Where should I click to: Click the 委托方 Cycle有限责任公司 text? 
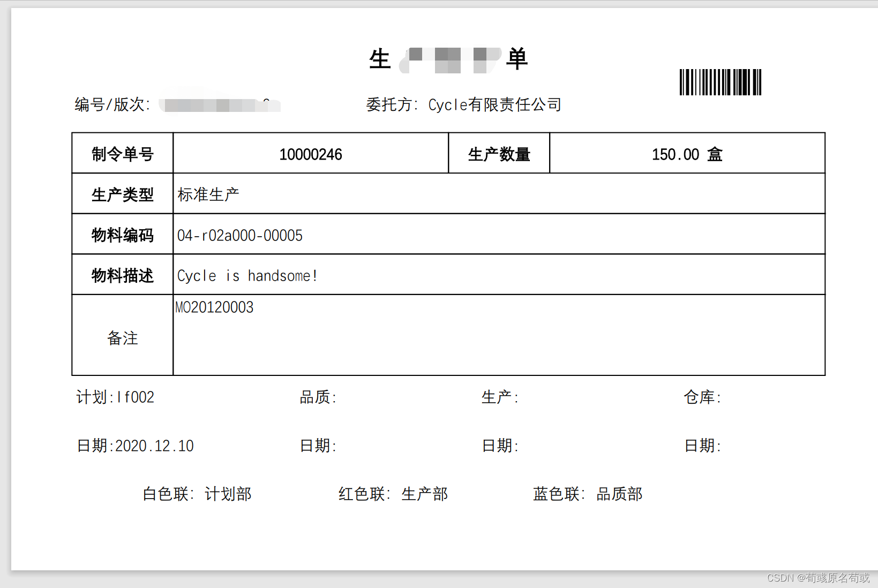click(x=463, y=104)
